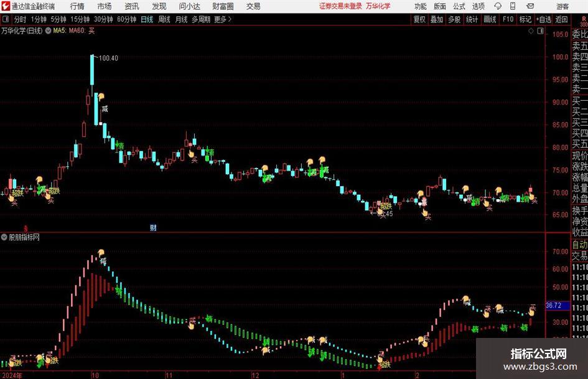The width and height of the screenshot is (588, 379).
Task: Switch to the 周线 weekly tab
Action: pyautogui.click(x=164, y=19)
